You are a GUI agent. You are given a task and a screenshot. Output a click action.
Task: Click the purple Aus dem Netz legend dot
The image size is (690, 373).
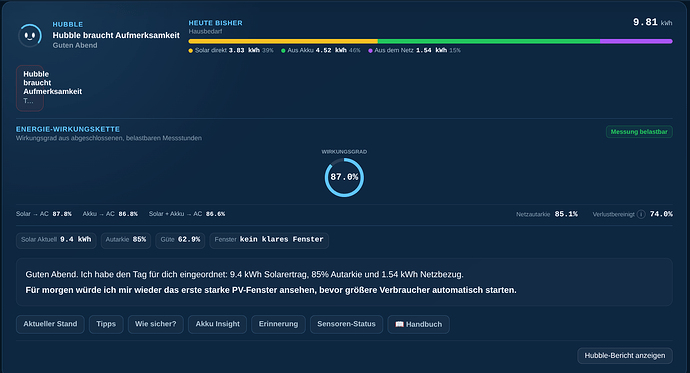click(x=370, y=51)
